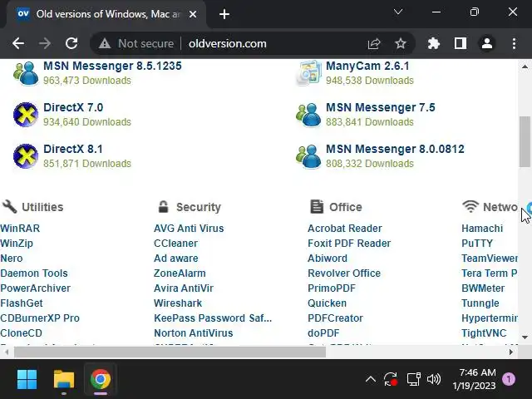Click the Chrome icon in the taskbar

pos(101,379)
